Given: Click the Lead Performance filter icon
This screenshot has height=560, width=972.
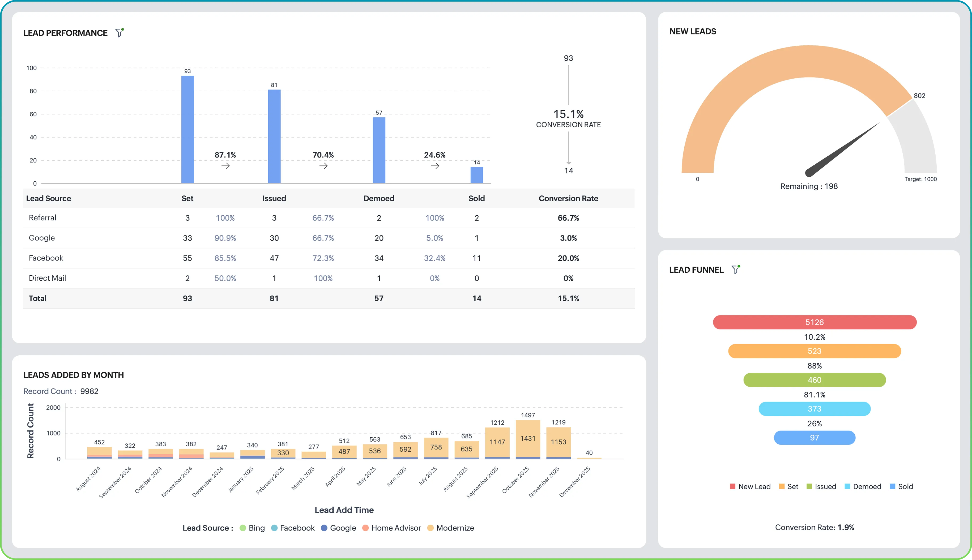Looking at the screenshot, I should click(x=119, y=33).
